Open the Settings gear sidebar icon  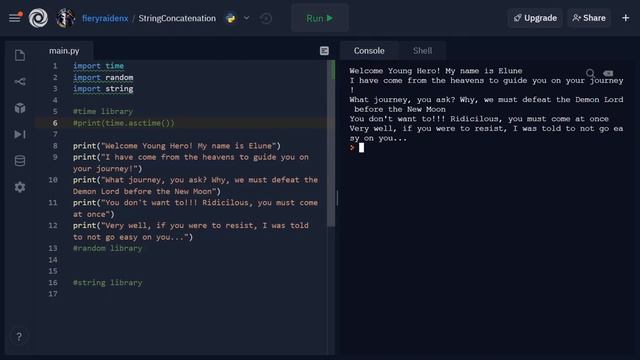[x=20, y=187]
